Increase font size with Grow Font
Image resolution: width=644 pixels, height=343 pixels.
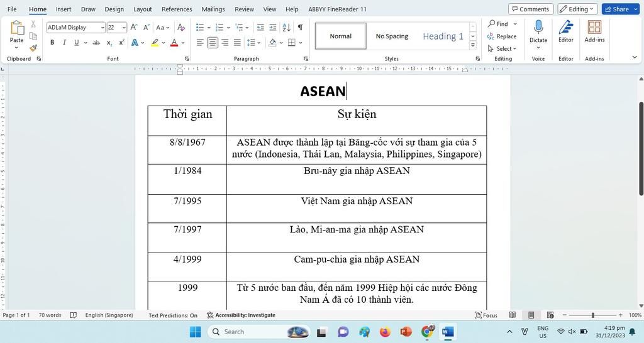134,28
